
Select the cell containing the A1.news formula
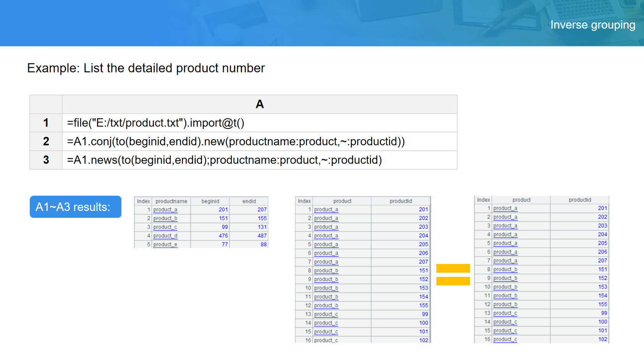click(x=260, y=160)
